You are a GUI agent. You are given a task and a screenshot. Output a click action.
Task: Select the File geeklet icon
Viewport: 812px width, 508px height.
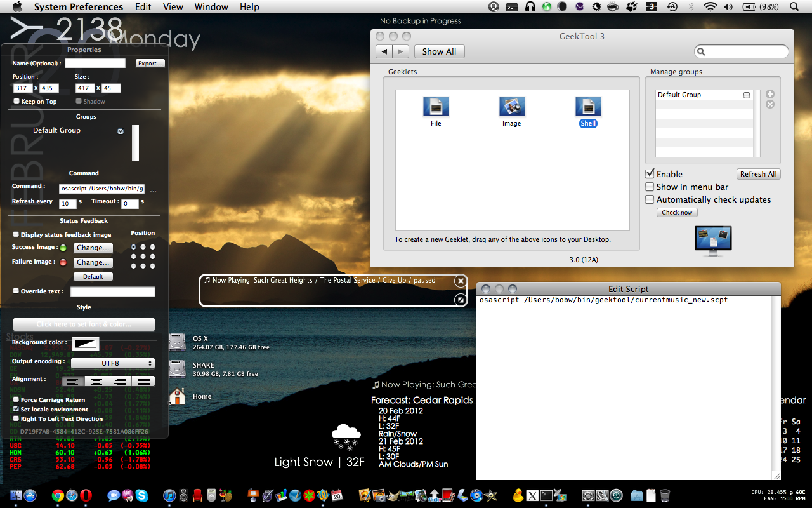coord(436,107)
